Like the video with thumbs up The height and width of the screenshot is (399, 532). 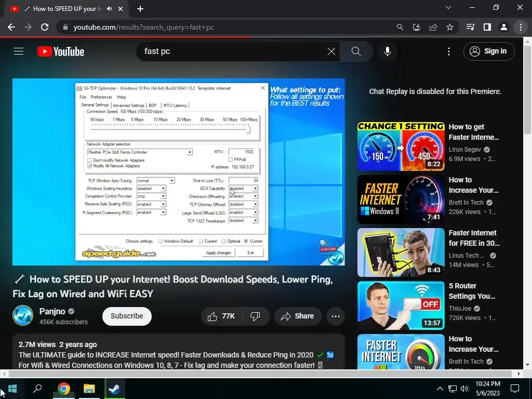(222, 316)
